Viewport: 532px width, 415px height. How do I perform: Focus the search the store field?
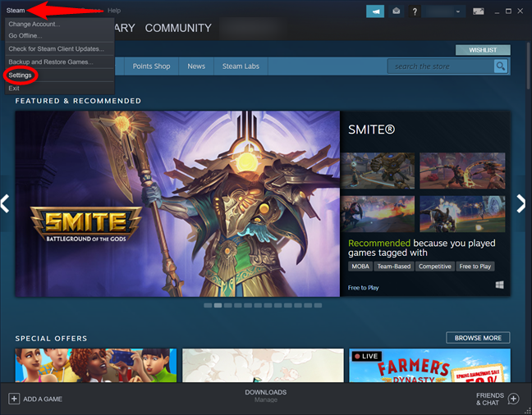pyautogui.click(x=441, y=66)
